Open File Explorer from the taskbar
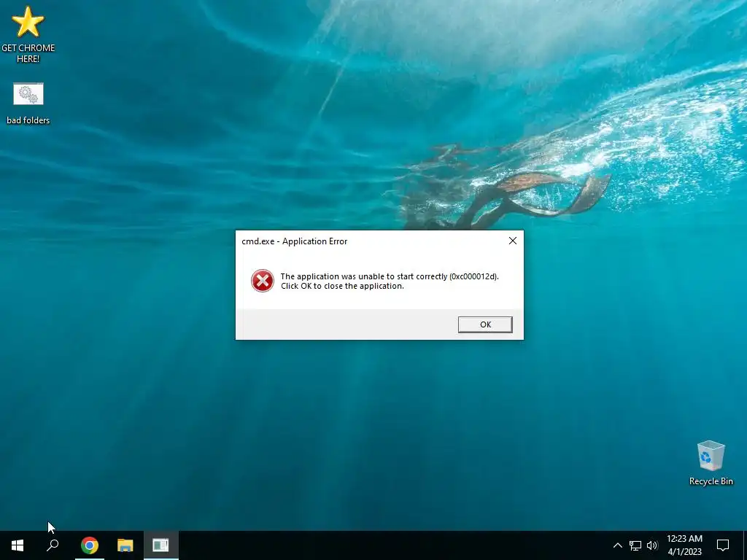The width and height of the screenshot is (747, 560). point(125,545)
